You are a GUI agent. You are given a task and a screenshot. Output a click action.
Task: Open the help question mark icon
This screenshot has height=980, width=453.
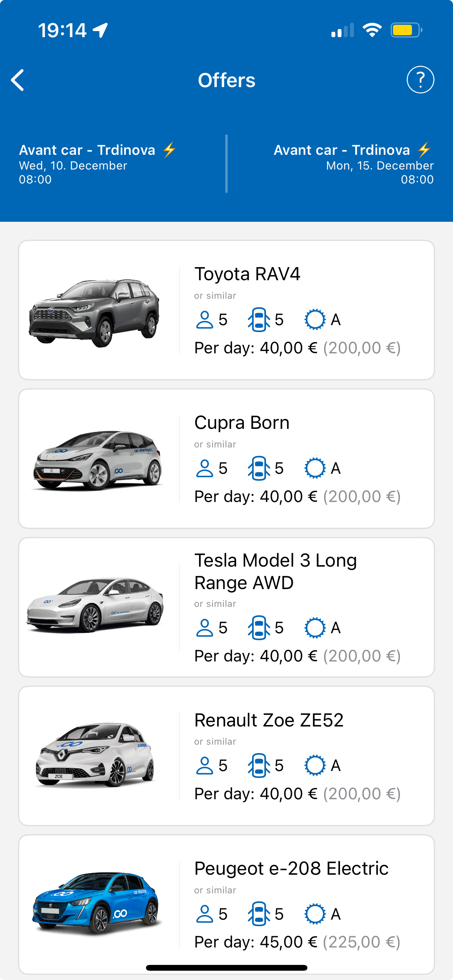(420, 80)
